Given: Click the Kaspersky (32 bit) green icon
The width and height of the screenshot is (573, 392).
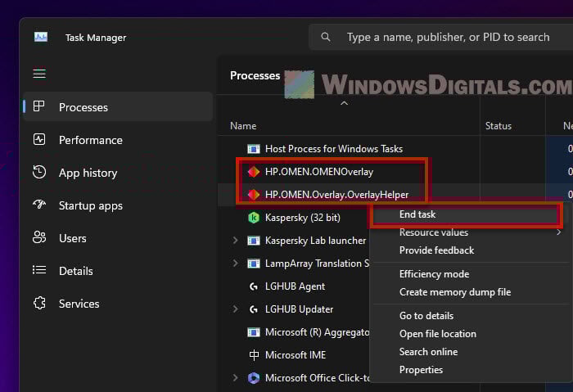Looking at the screenshot, I should click(254, 218).
